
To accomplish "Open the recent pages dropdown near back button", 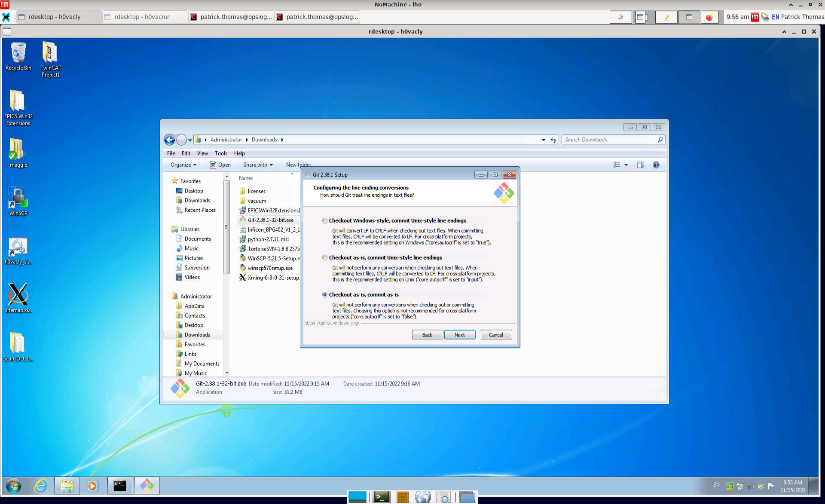I will pos(190,140).
